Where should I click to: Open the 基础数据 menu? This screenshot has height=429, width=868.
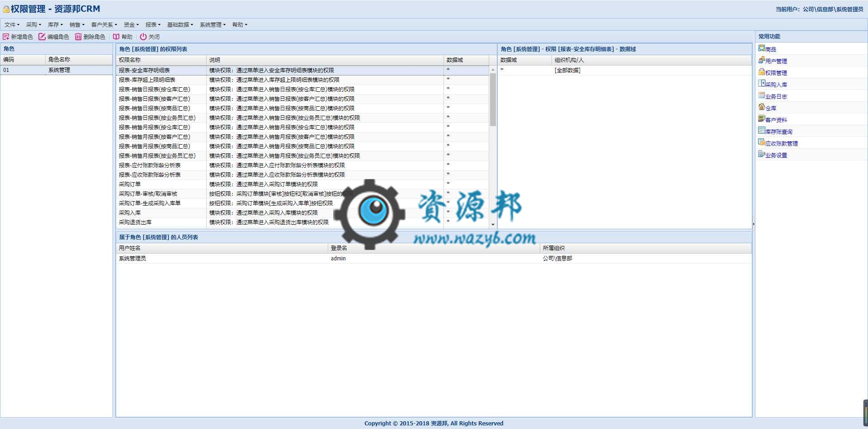[x=180, y=25]
